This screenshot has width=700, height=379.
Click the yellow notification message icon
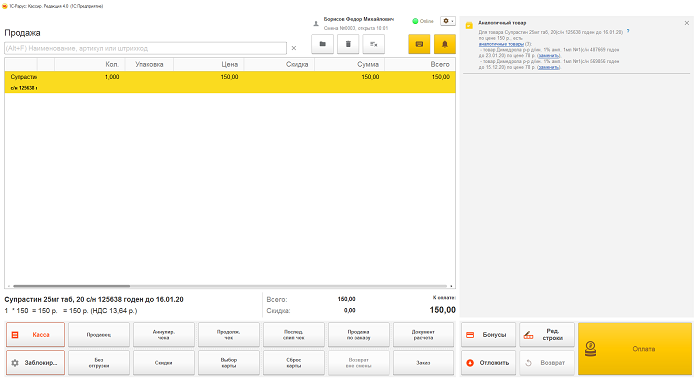coord(469,25)
